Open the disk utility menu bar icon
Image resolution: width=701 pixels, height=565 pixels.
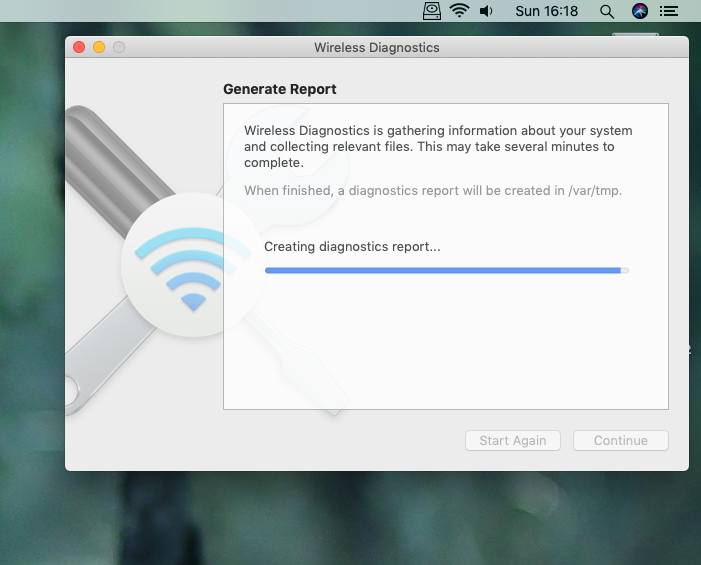(431, 11)
